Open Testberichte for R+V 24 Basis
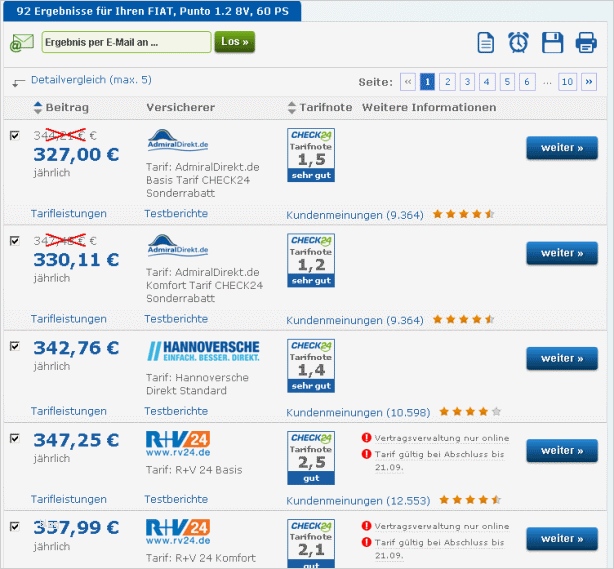The image size is (614, 569). click(176, 499)
